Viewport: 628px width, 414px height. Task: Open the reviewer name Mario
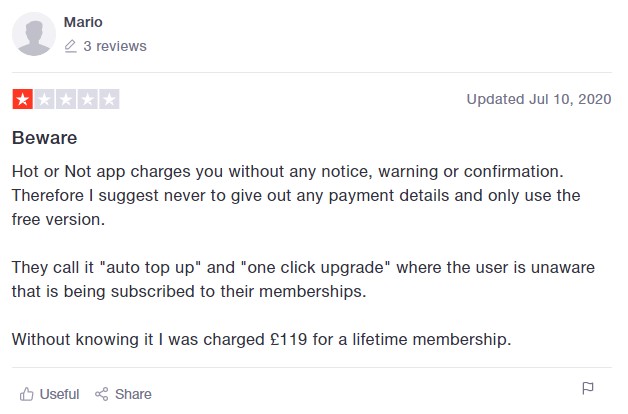(83, 22)
